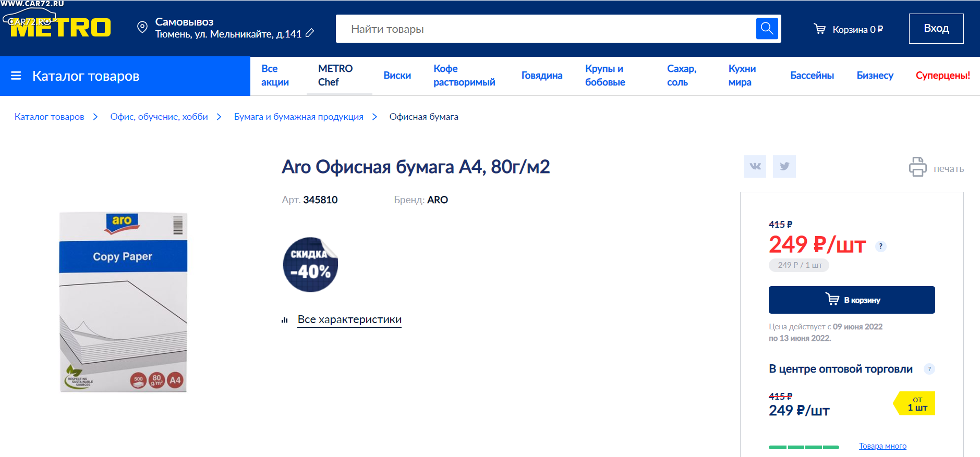Select the METRO Chef tab
This screenshot has width=980, height=457.
(x=335, y=76)
